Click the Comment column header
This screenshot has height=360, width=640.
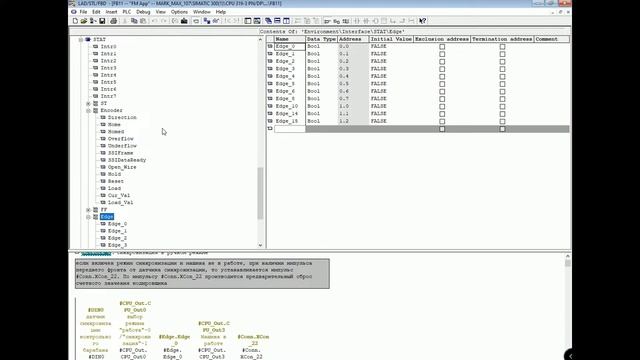(x=552, y=39)
